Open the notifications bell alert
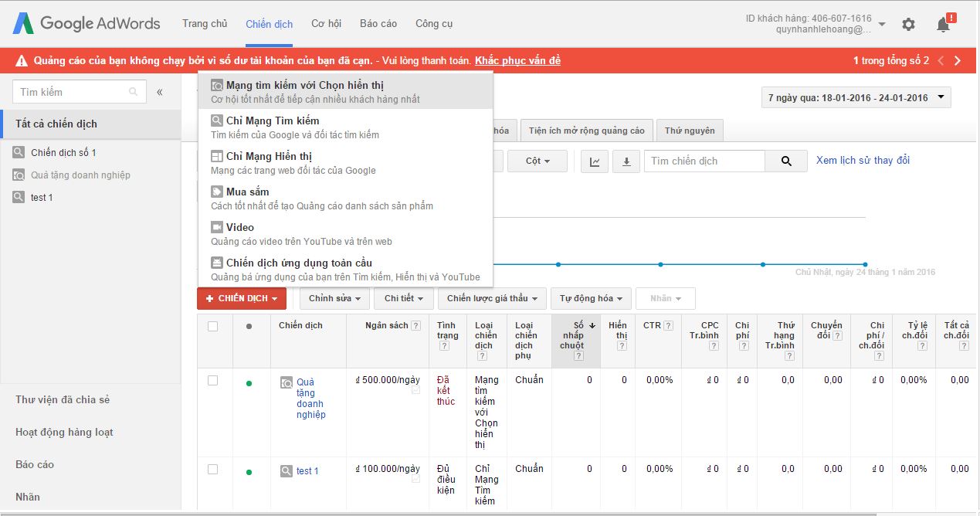This screenshot has width=980, height=516. point(942,24)
